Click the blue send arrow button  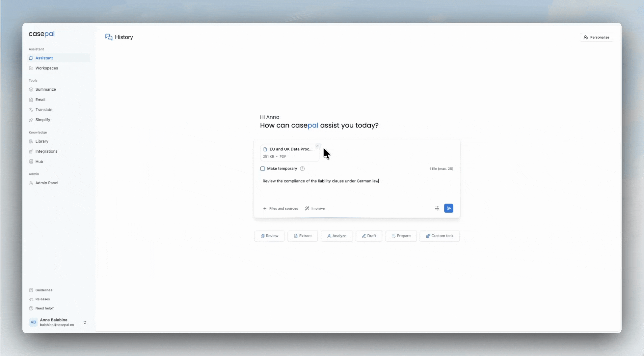coord(448,208)
